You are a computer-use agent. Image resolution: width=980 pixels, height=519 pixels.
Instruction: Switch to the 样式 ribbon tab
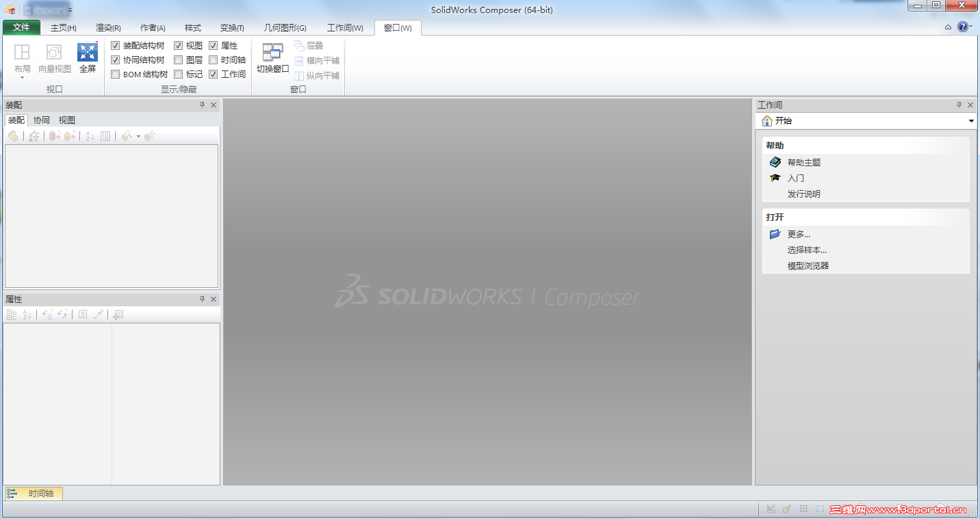click(193, 28)
